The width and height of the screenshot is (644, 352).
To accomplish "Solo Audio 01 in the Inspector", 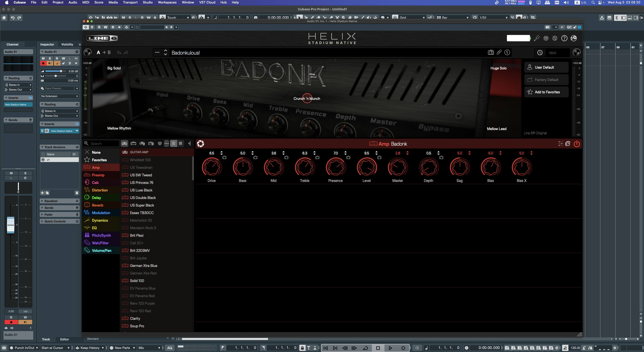I will [x=50, y=58].
